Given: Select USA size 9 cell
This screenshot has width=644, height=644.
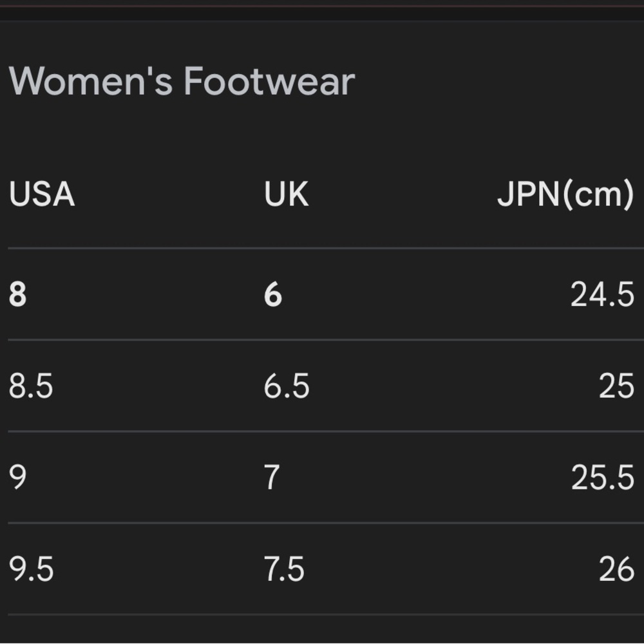Looking at the screenshot, I should 17,478.
